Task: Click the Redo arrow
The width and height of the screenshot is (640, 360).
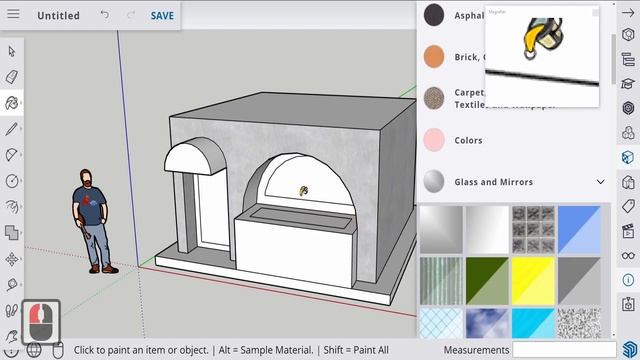Action: click(131, 15)
